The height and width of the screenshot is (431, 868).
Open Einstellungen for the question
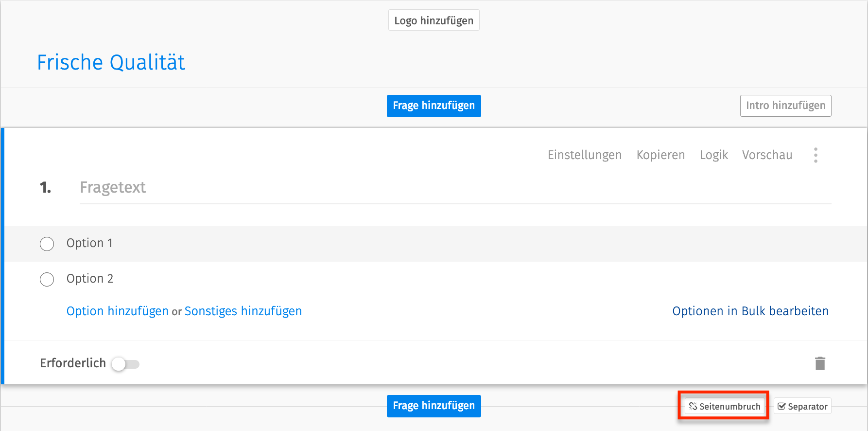tap(585, 155)
